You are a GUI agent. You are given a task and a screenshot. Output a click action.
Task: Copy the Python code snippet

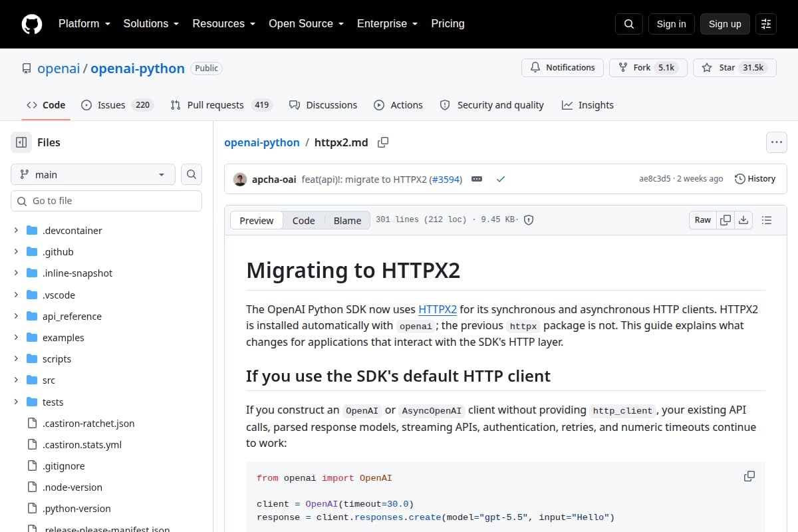pyautogui.click(x=749, y=476)
